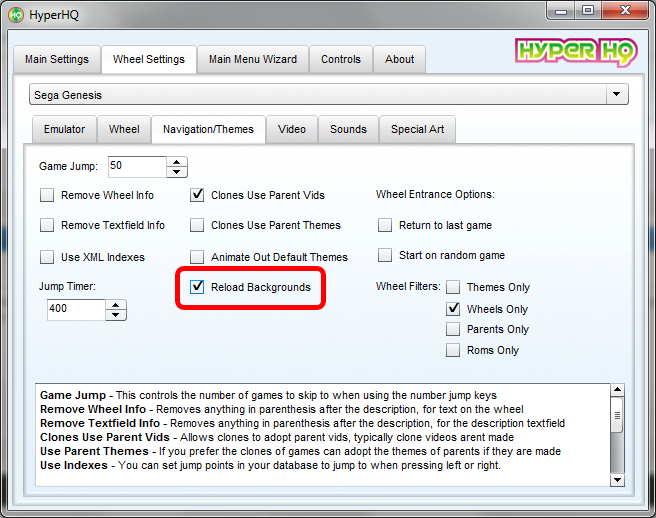
Task: Enable Remove Textfield Info checkbox
Action: [47, 225]
